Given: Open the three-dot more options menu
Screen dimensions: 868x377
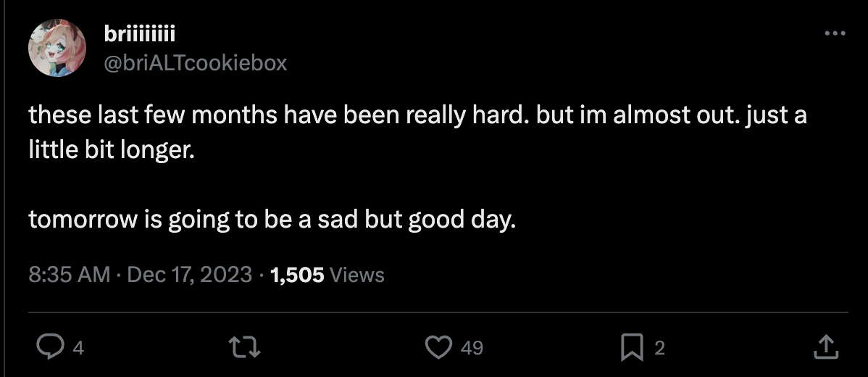Looking at the screenshot, I should (835, 33).
